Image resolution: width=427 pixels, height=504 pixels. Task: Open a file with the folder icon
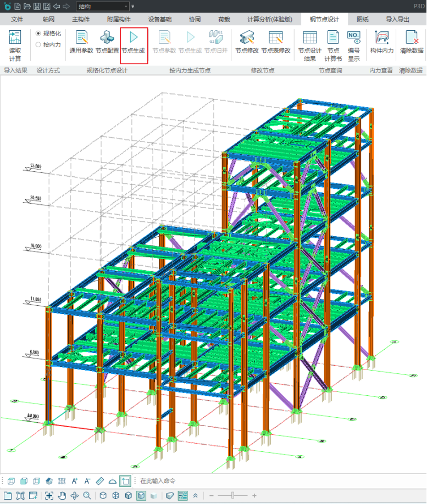tap(27, 6)
